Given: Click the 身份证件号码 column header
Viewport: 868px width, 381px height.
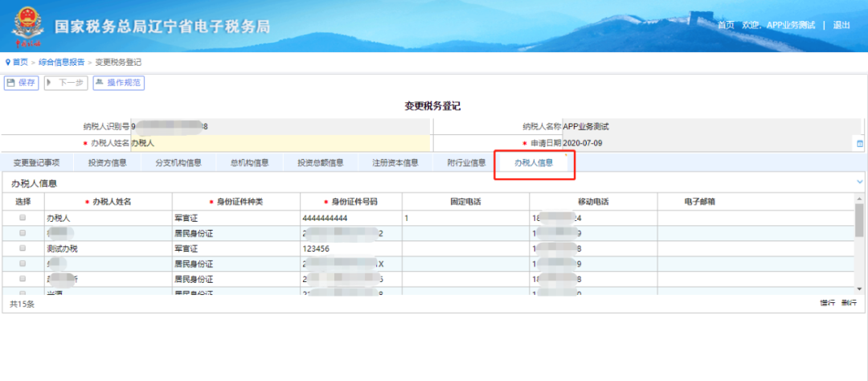Looking at the screenshot, I should pyautogui.click(x=351, y=202).
